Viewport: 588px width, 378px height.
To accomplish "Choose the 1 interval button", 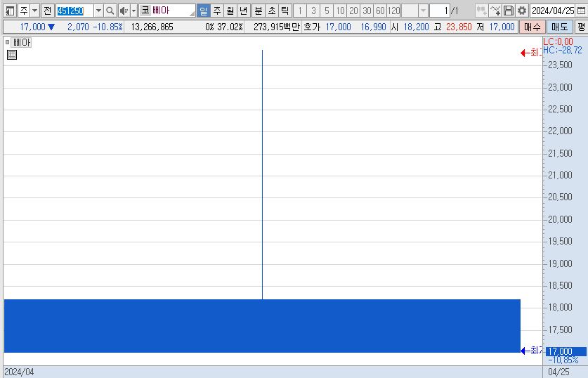I will 300,11.
